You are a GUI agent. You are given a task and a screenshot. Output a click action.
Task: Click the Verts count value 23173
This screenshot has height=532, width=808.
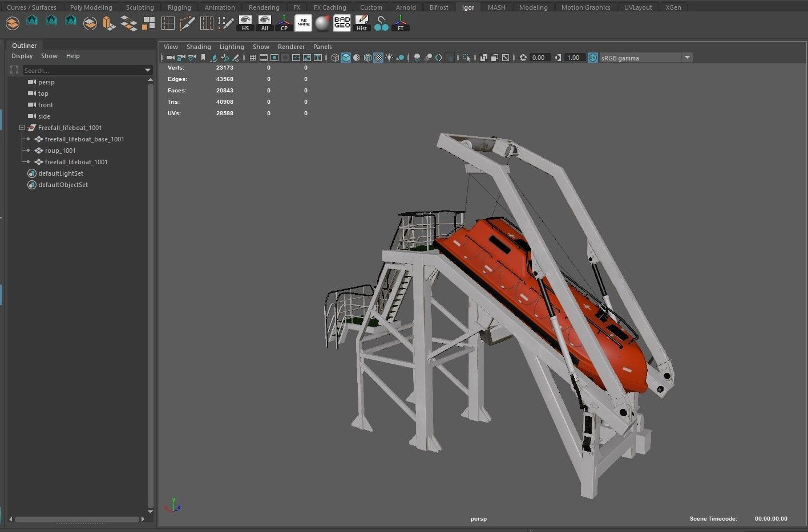(x=224, y=67)
